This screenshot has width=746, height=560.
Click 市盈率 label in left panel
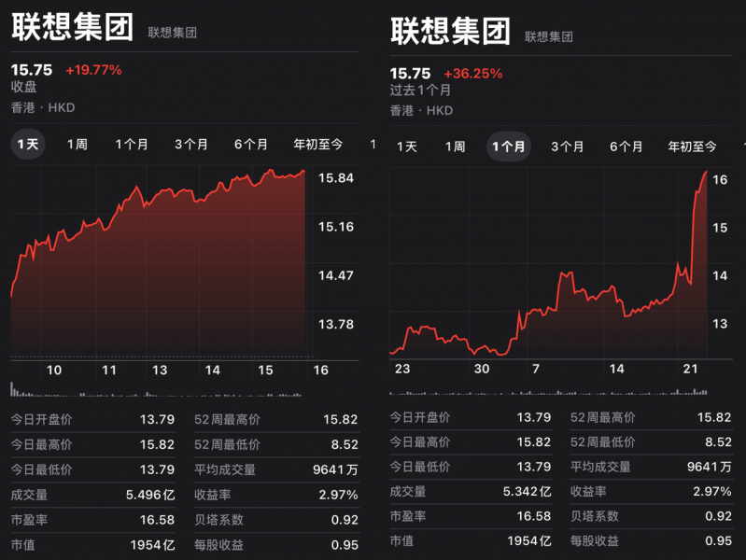pyautogui.click(x=29, y=520)
